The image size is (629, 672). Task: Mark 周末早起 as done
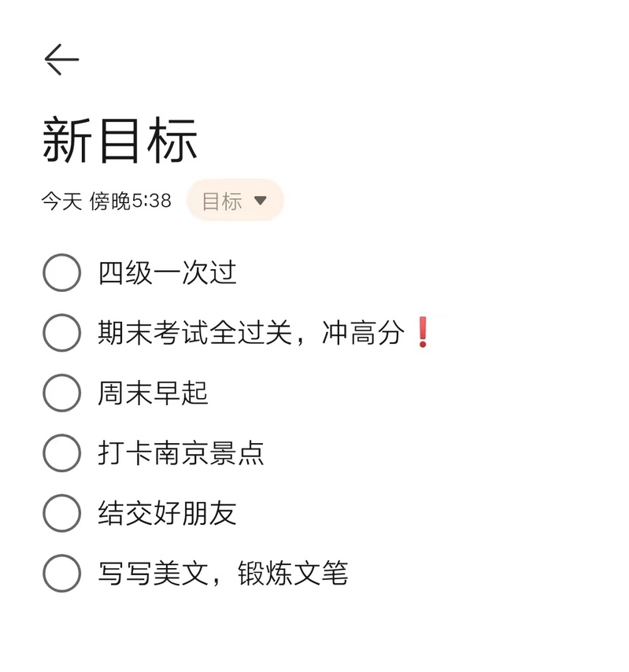(x=61, y=393)
